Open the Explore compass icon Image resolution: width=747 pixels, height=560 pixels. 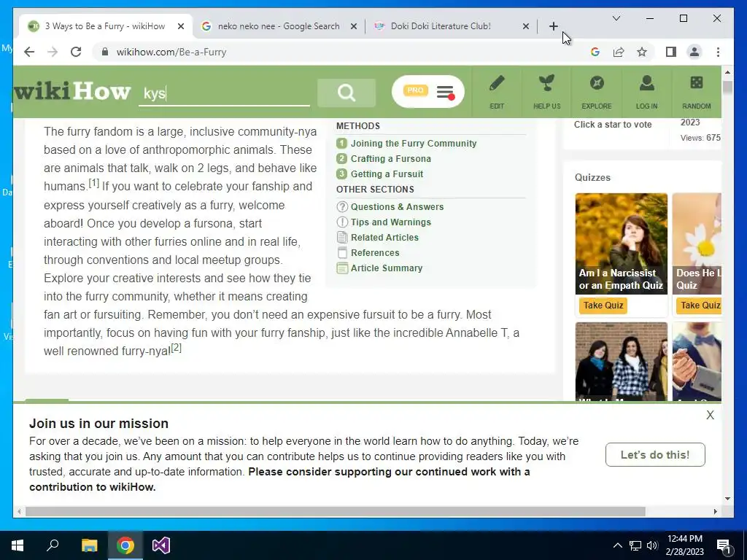pyautogui.click(x=597, y=83)
